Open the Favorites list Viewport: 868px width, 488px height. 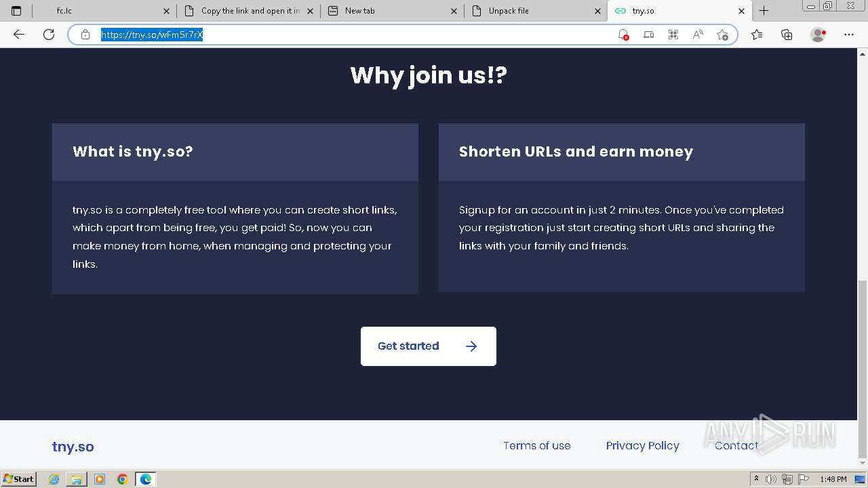tap(757, 35)
